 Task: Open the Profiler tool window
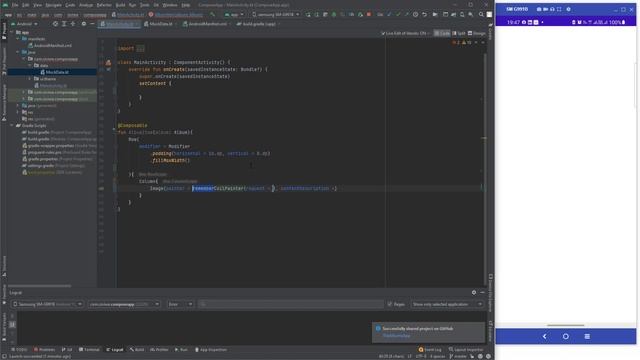point(159,350)
